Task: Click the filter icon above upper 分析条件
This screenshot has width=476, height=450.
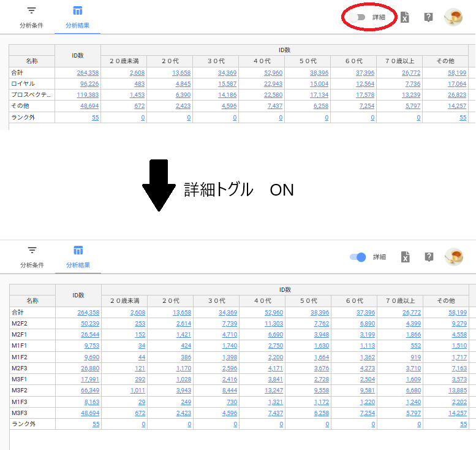Action: click(x=31, y=11)
